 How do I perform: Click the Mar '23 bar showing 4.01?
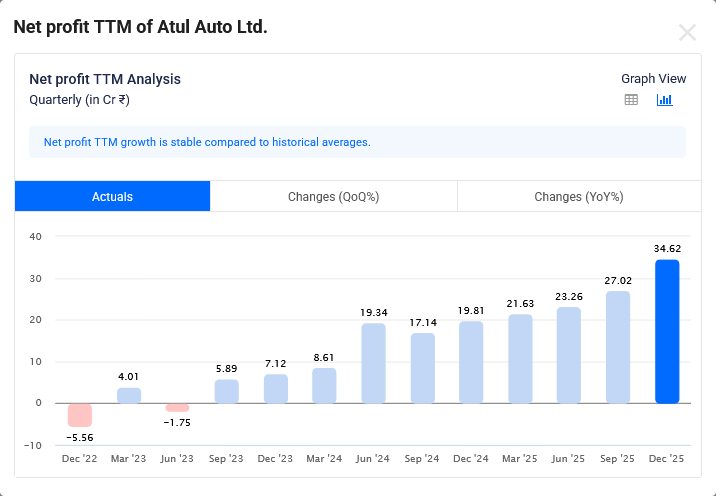[129, 395]
